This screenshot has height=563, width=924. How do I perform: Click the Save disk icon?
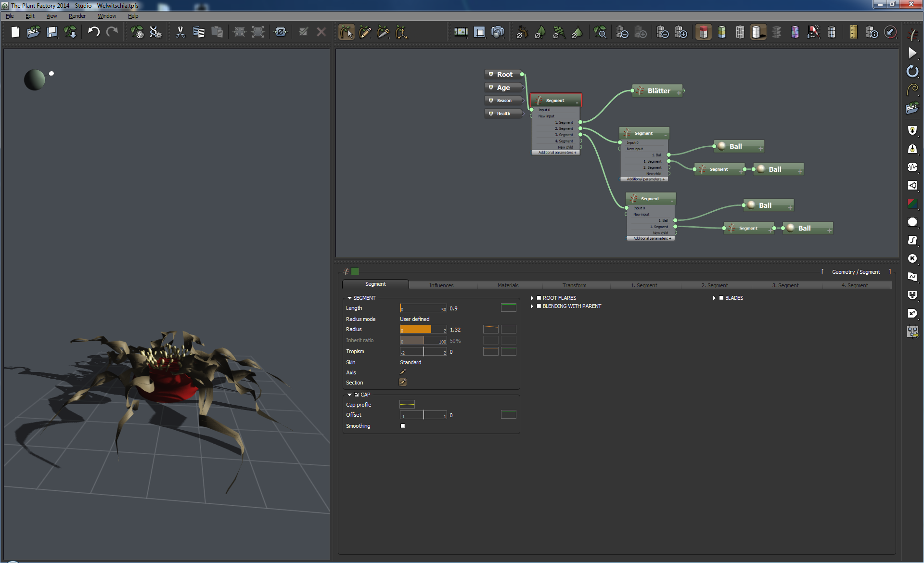52,32
